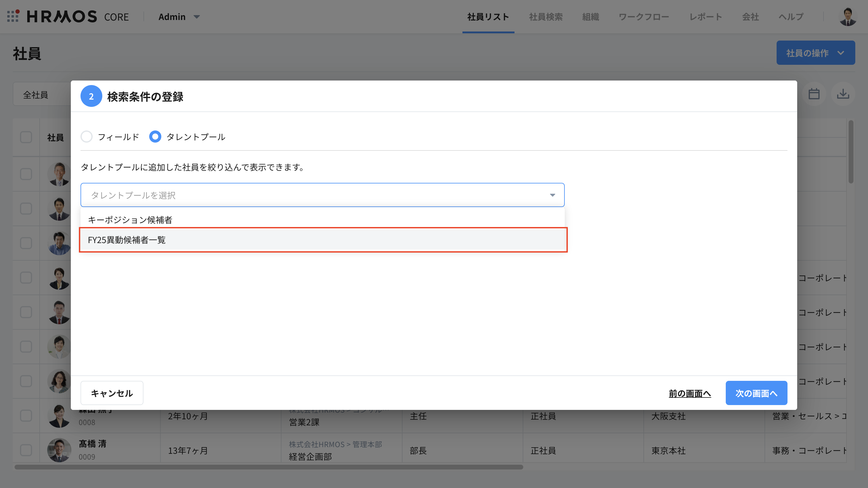Toggle the select-all header checkbox
This screenshot has height=488, width=868.
click(x=26, y=137)
